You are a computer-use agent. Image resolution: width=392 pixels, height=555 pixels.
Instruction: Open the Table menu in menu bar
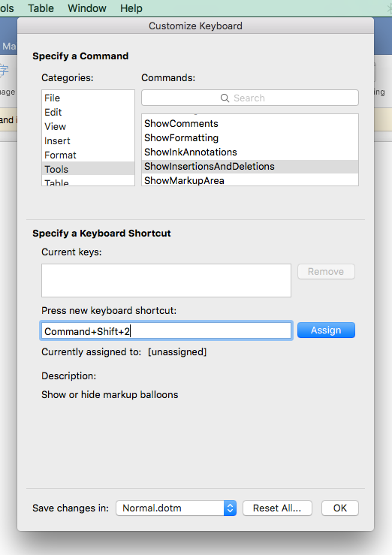(x=41, y=8)
